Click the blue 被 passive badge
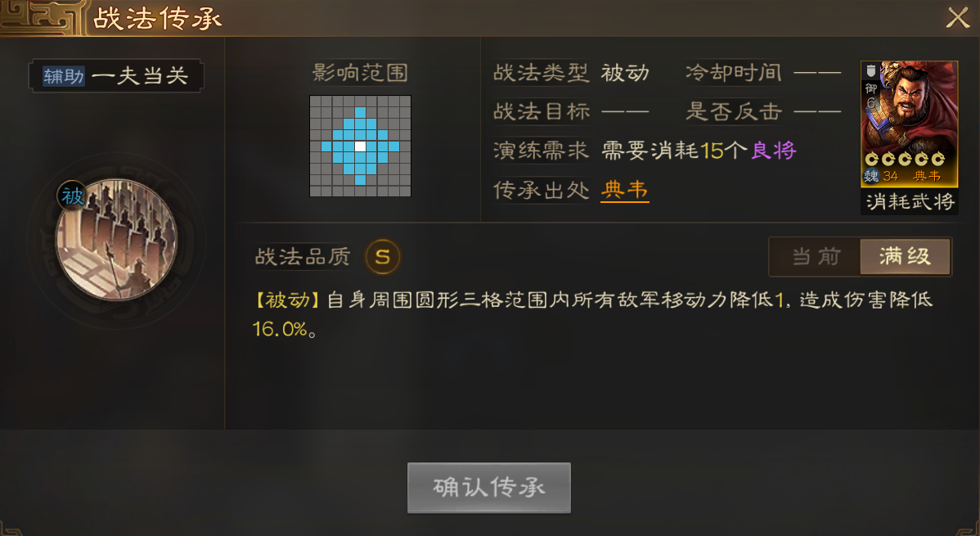This screenshot has width=980, height=536. tap(73, 197)
